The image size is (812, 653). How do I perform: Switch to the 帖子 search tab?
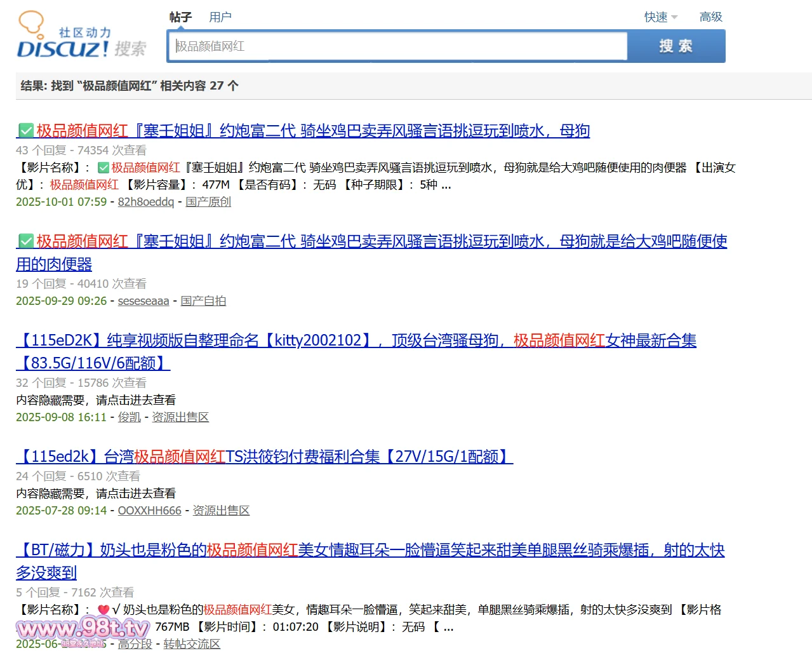tap(180, 17)
